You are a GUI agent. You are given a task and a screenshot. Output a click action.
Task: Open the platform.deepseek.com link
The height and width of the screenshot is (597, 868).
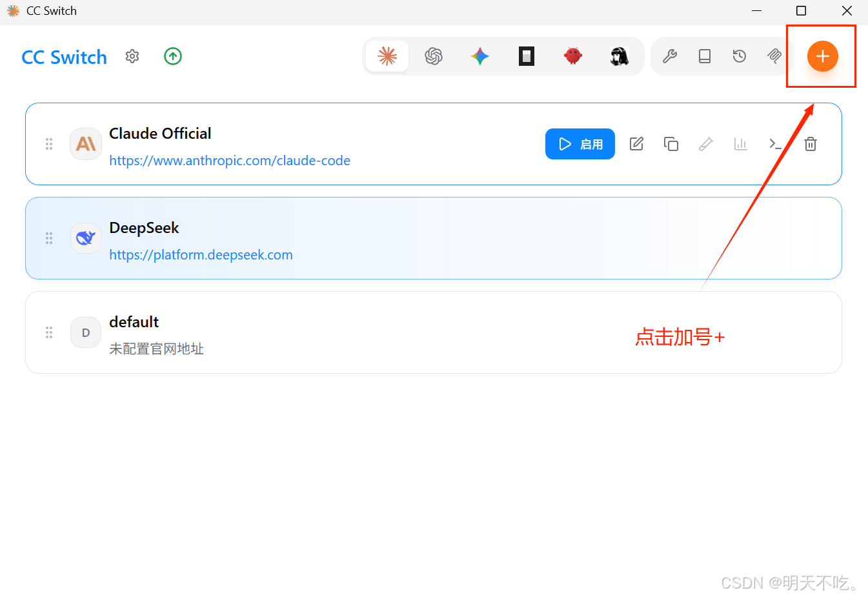click(x=201, y=255)
